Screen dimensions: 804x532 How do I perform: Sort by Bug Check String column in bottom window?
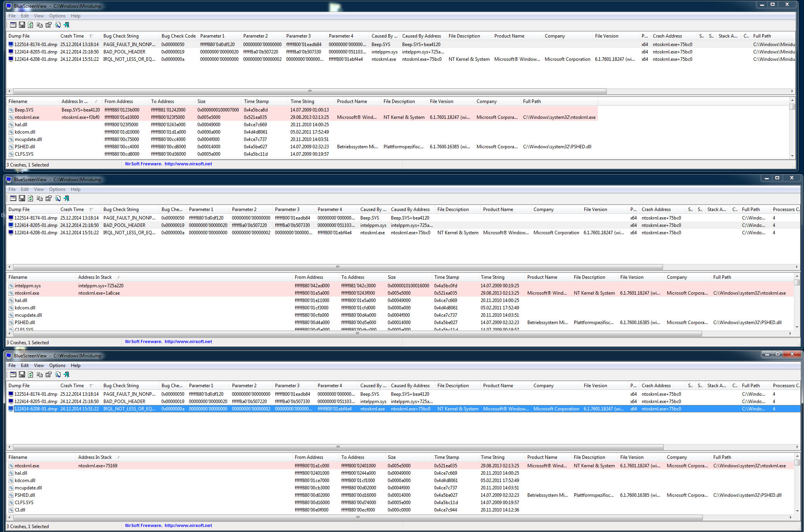[121, 386]
